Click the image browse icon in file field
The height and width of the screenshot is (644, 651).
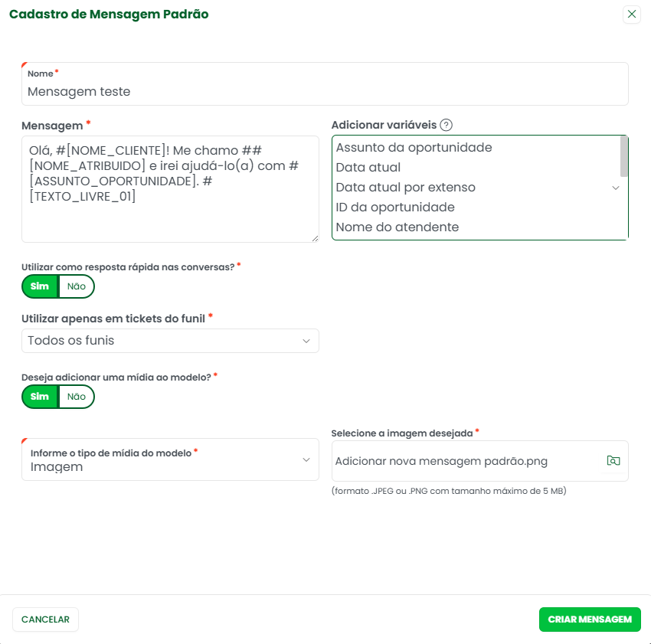coord(613,461)
